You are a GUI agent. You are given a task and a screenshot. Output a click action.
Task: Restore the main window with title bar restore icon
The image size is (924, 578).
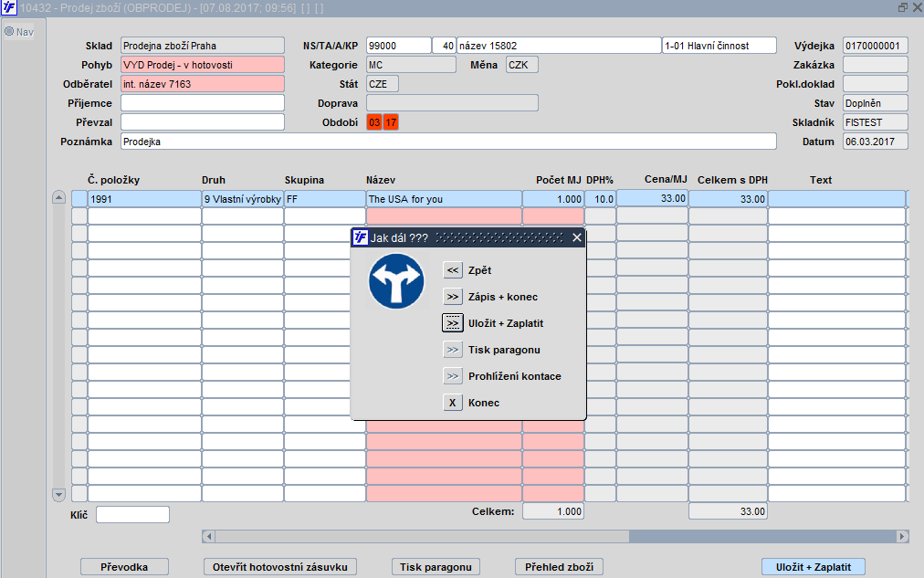pos(902,7)
